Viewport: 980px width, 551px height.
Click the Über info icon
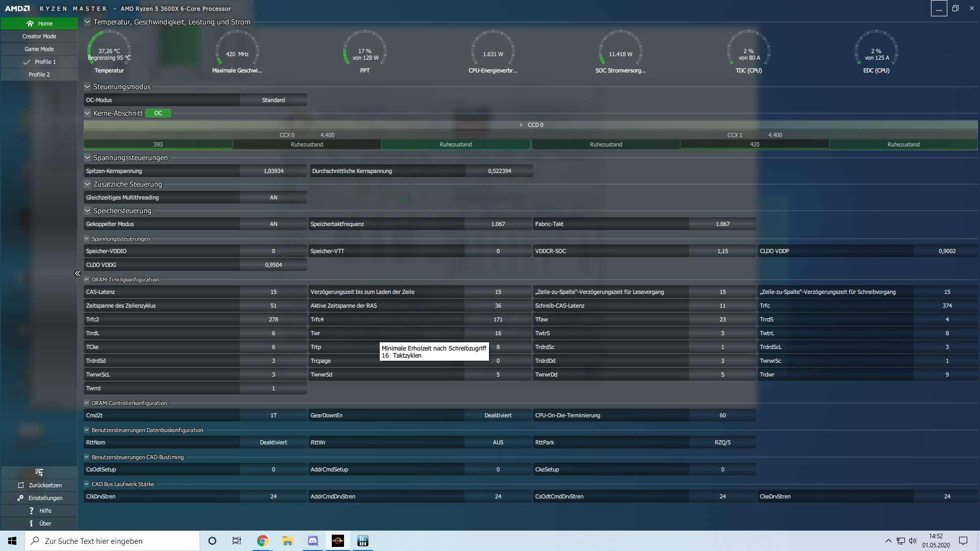pos(31,523)
